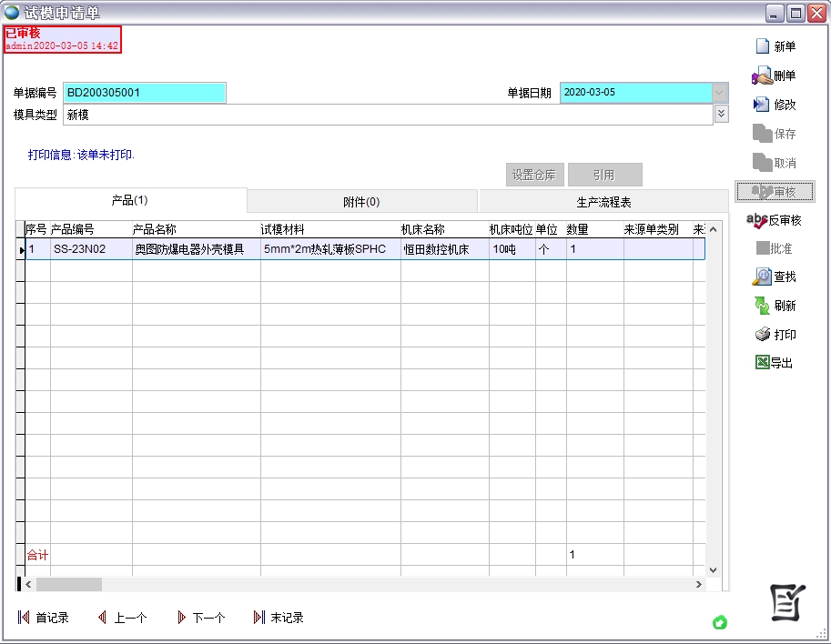The height and width of the screenshot is (644, 831).
Task: Open the 生产流程表 tab
Action: (603, 202)
